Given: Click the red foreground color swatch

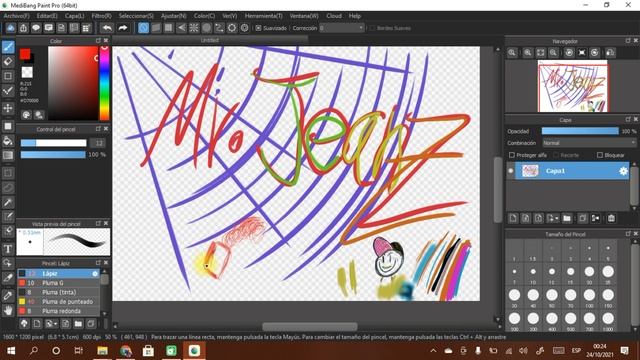Looking at the screenshot, I should [25, 54].
